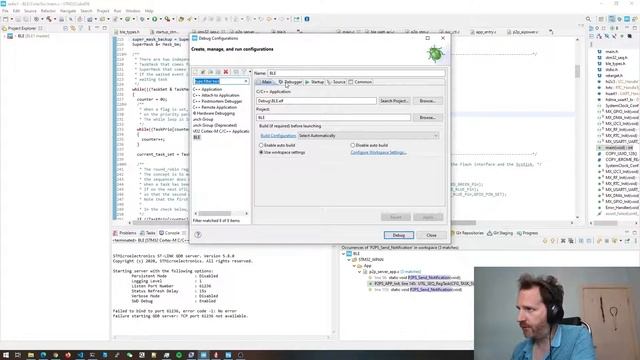Open the Window menu
Image resolution: width=640 pixels, height=360 pixels.
tap(133, 11)
